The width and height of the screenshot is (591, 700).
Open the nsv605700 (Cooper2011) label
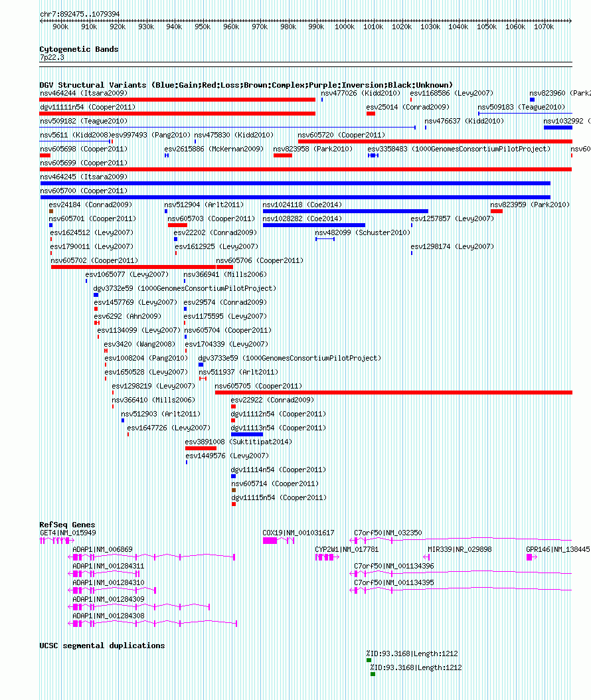point(84,191)
